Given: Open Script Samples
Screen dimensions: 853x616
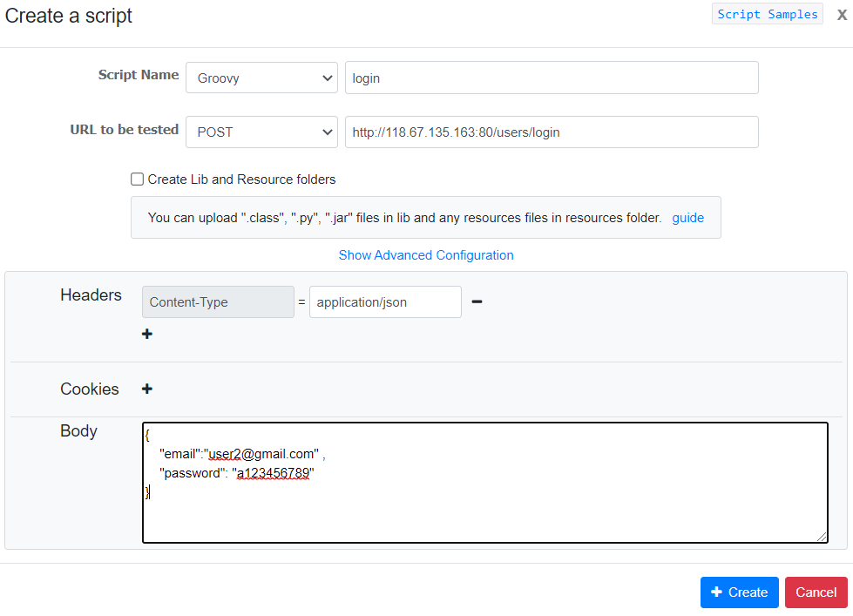Looking at the screenshot, I should pos(767,14).
